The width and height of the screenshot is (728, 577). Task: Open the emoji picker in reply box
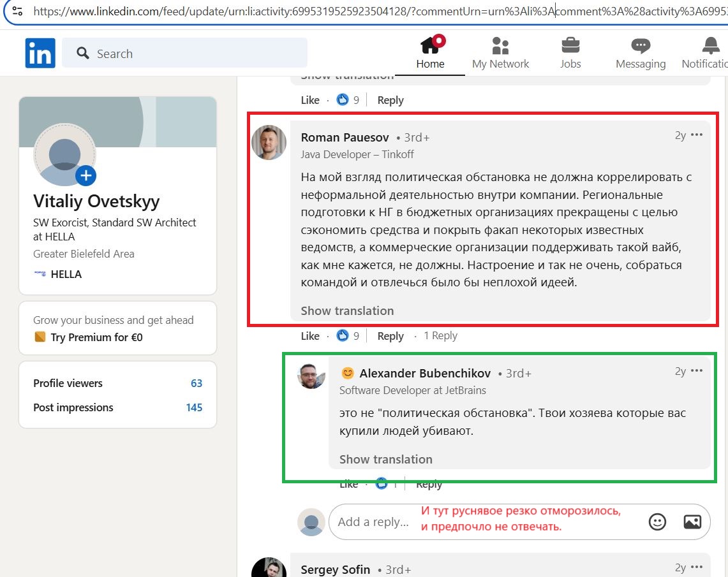tap(657, 522)
